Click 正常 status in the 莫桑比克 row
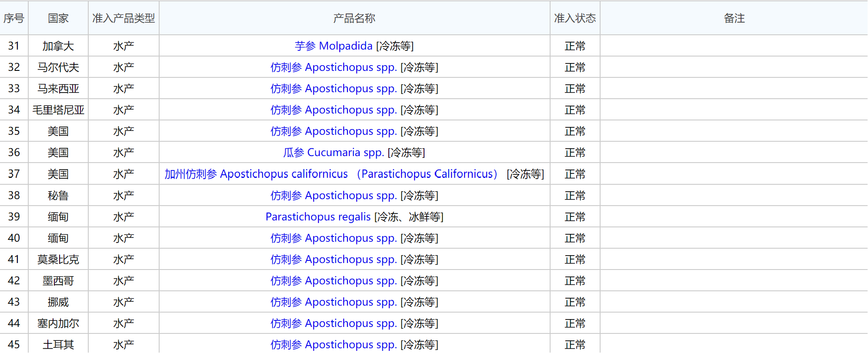 (x=575, y=259)
